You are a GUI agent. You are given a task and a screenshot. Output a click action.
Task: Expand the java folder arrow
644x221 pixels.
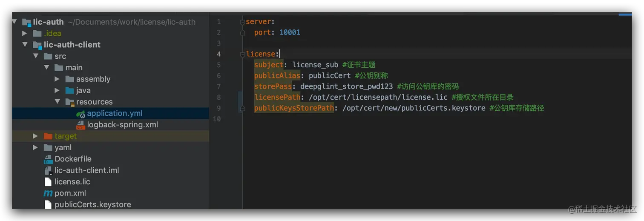pyautogui.click(x=57, y=90)
